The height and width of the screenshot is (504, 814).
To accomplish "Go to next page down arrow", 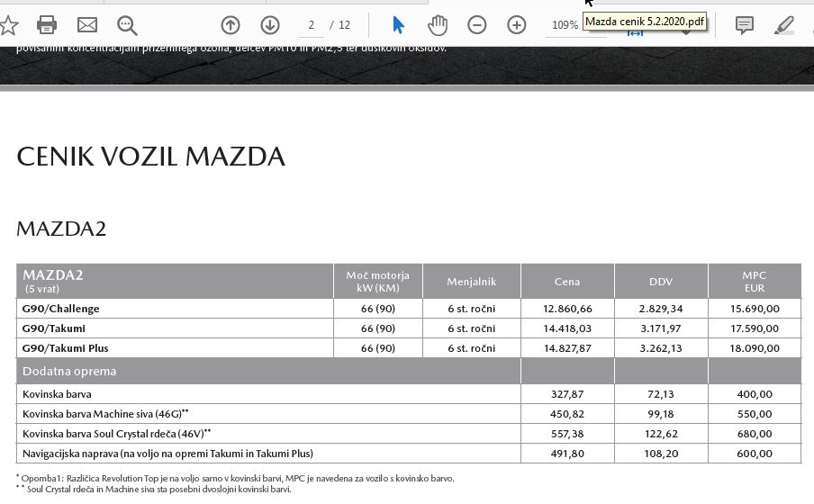I will pos(270,25).
